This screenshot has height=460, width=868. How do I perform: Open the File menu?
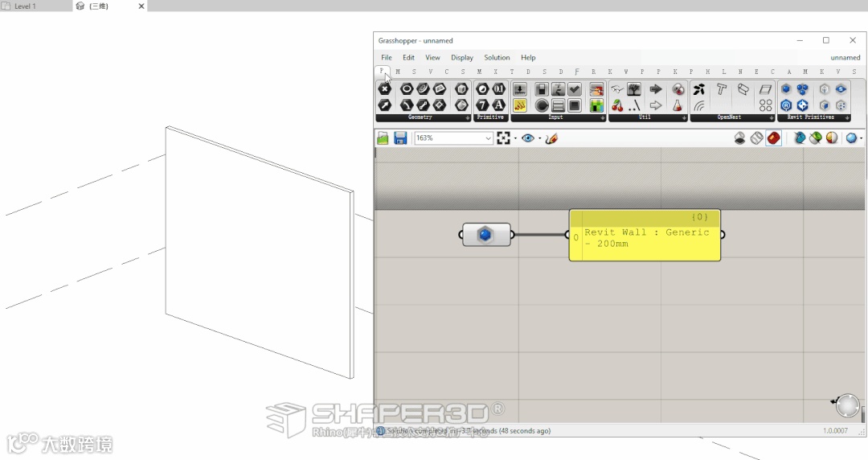387,58
